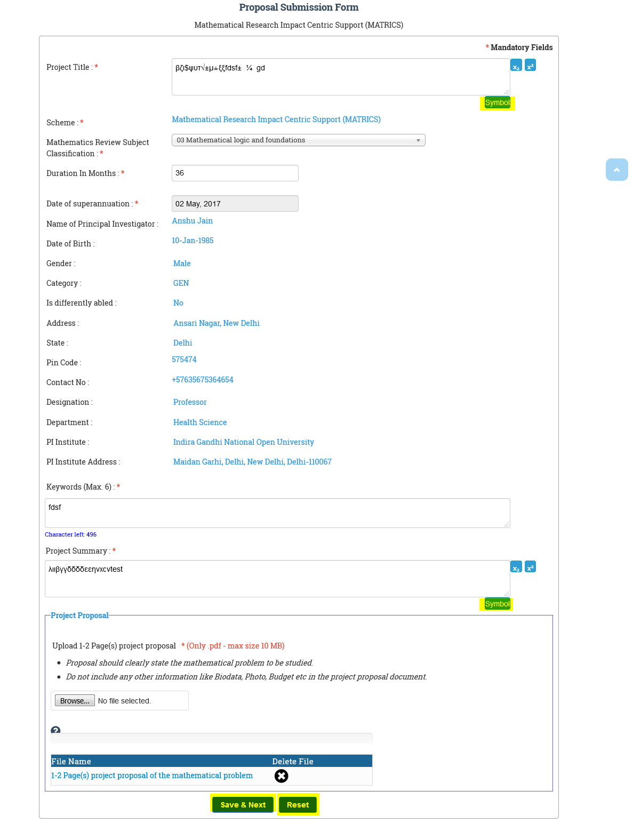Click subscript icon beside Project Title
Viewport: 633px width, 840px height.
pyautogui.click(x=516, y=66)
